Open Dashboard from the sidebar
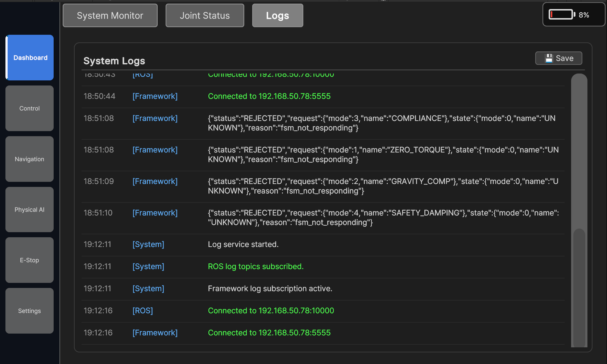607x364 pixels. coord(30,58)
